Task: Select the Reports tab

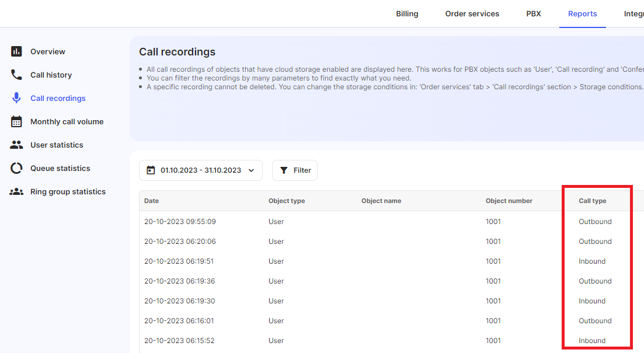Action: (582, 13)
